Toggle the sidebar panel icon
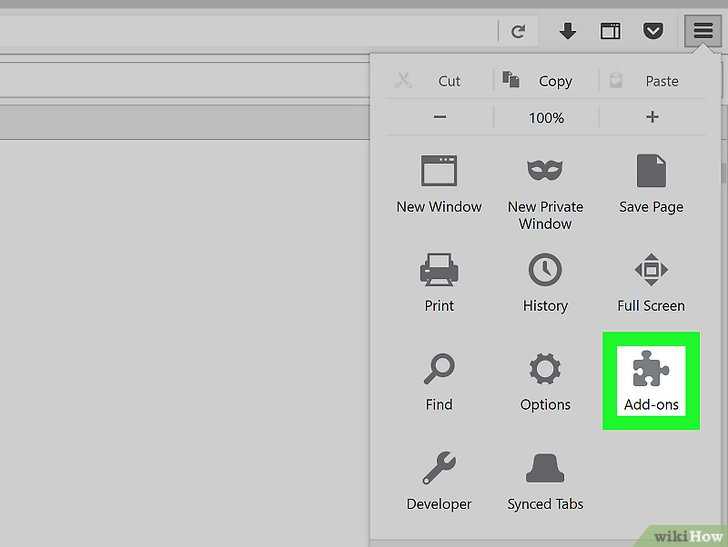Viewport: 728px width, 547px height. pyautogui.click(x=610, y=31)
